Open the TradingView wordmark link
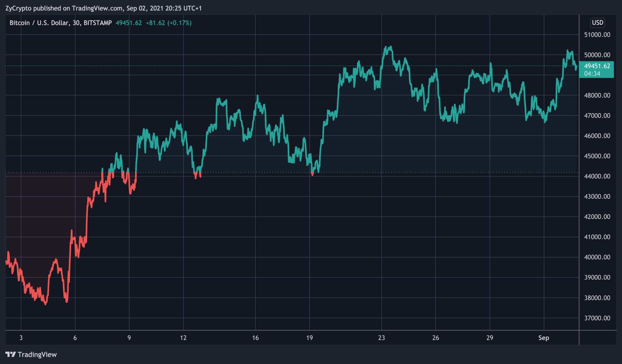Viewport: 622px width, 364px height. pyautogui.click(x=37, y=355)
